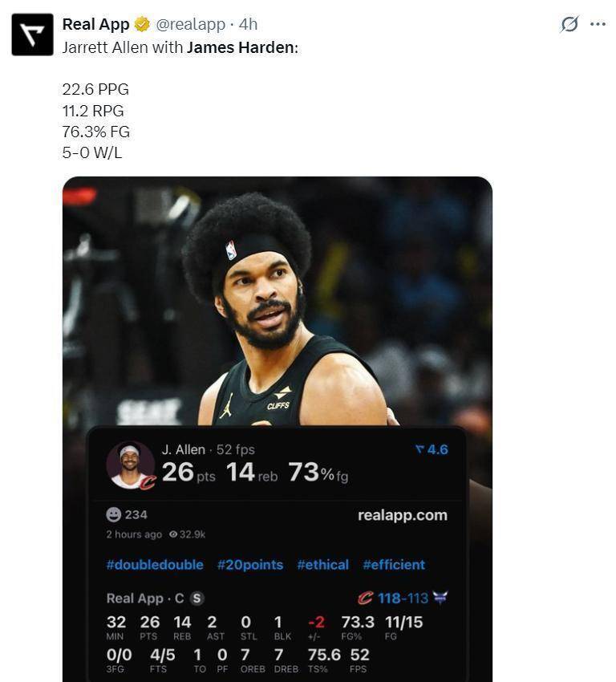
Task: Click the gold verified badge icon
Action: click(x=142, y=24)
